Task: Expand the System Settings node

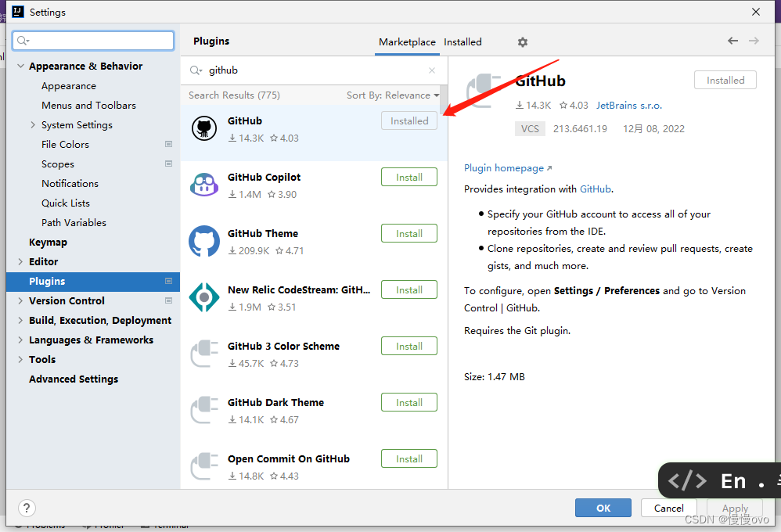Action: pos(33,124)
